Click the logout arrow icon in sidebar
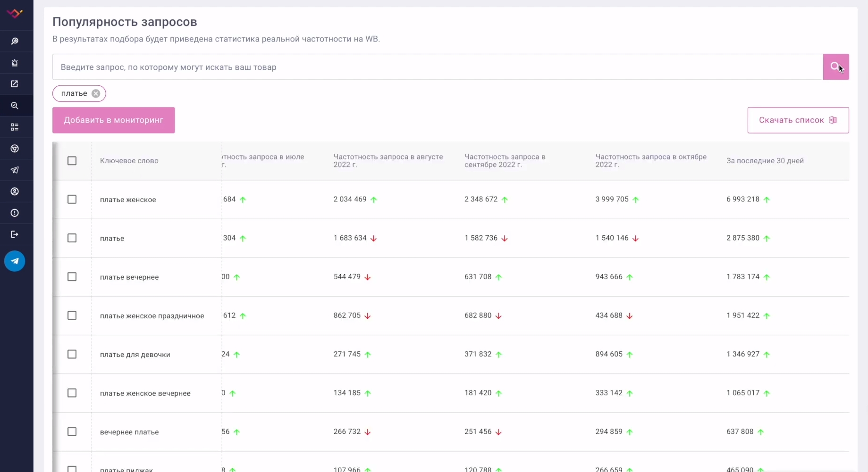868x472 pixels. click(x=15, y=234)
